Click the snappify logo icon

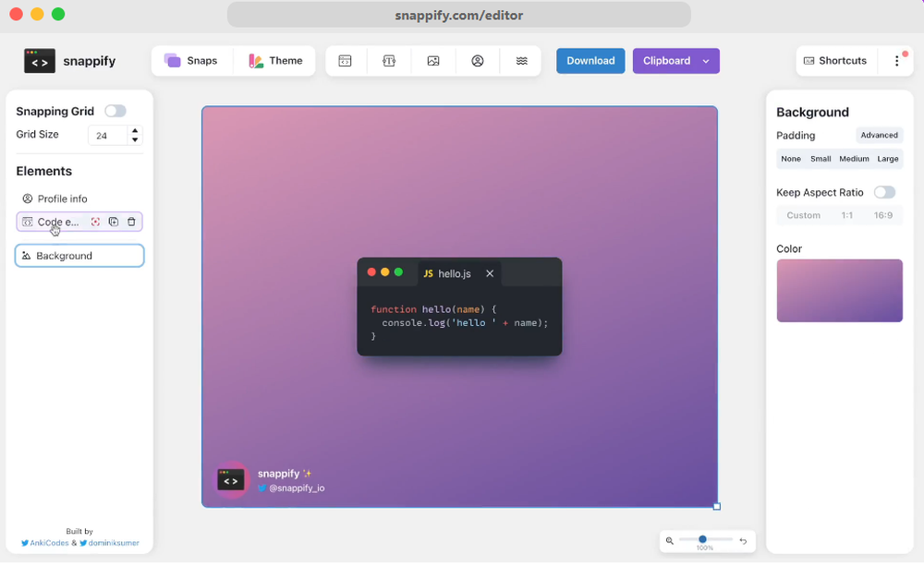pos(40,61)
